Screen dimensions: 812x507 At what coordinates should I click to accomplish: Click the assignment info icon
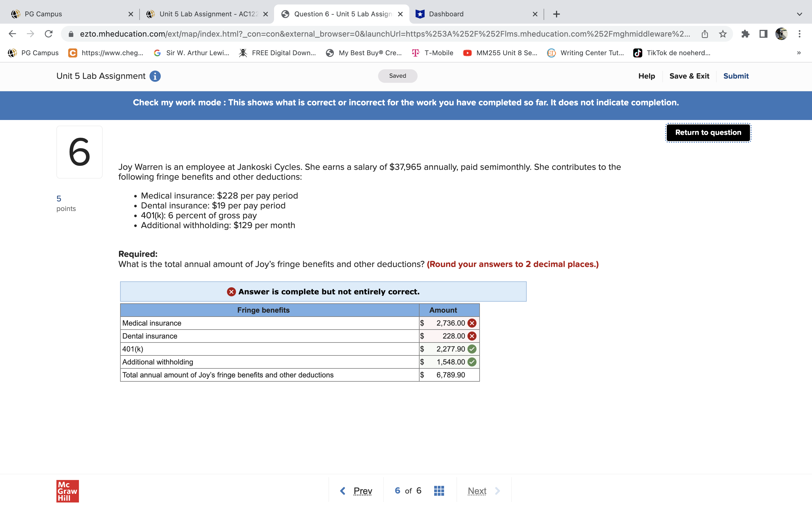[155, 76]
